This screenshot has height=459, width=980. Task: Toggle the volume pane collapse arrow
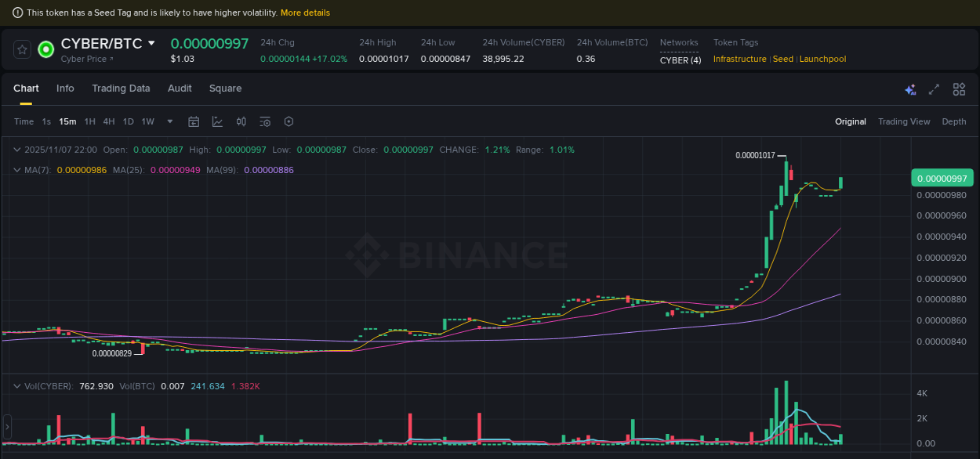click(16, 386)
